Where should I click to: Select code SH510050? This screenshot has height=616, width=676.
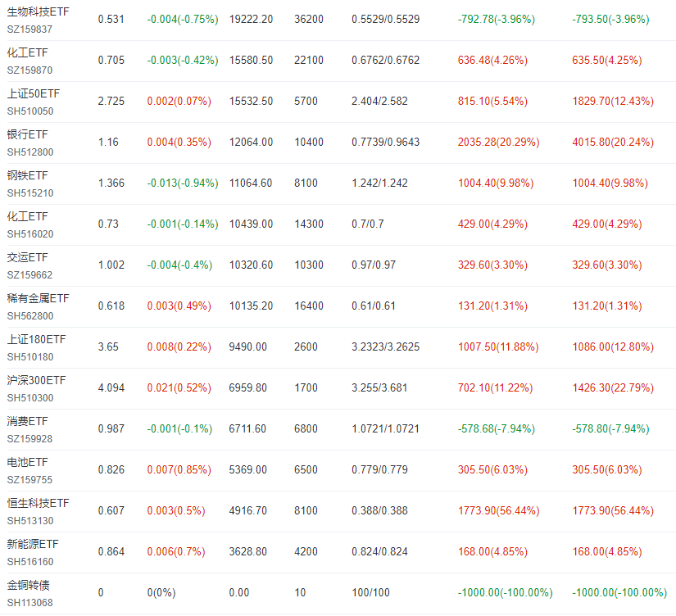pos(30,111)
